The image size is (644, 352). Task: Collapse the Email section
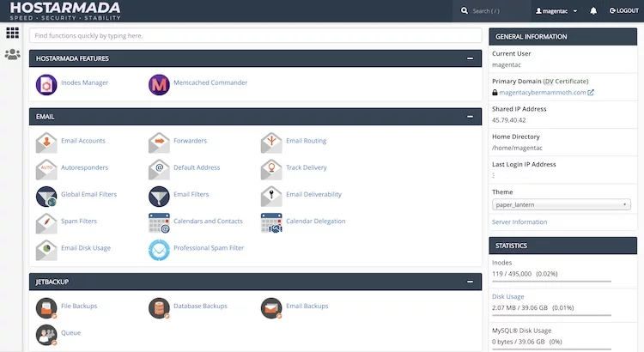(x=470, y=117)
